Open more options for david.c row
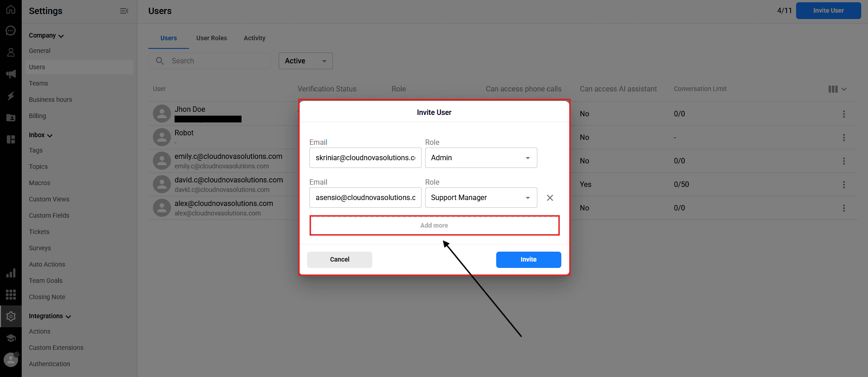Screen dimensions: 868x377 (x=844, y=185)
